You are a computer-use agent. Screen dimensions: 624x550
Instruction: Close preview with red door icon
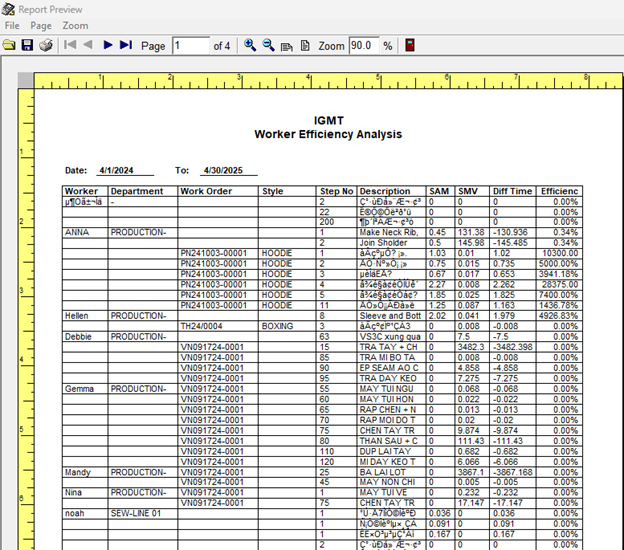[410, 45]
